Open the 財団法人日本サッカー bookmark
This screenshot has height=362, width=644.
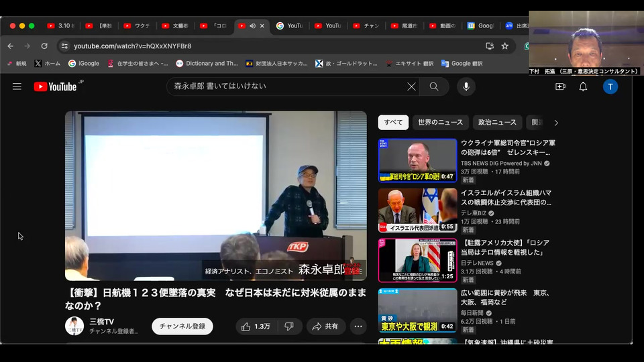[x=276, y=64]
